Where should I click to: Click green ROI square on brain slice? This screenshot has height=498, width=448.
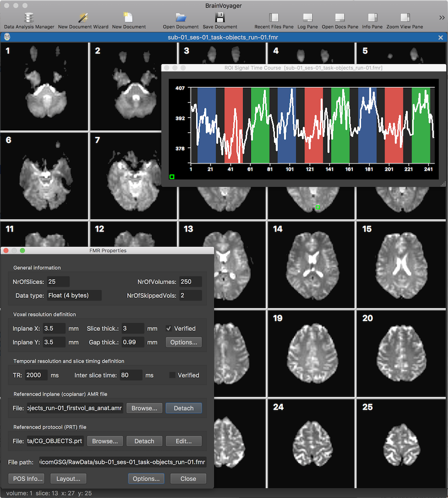click(318, 207)
